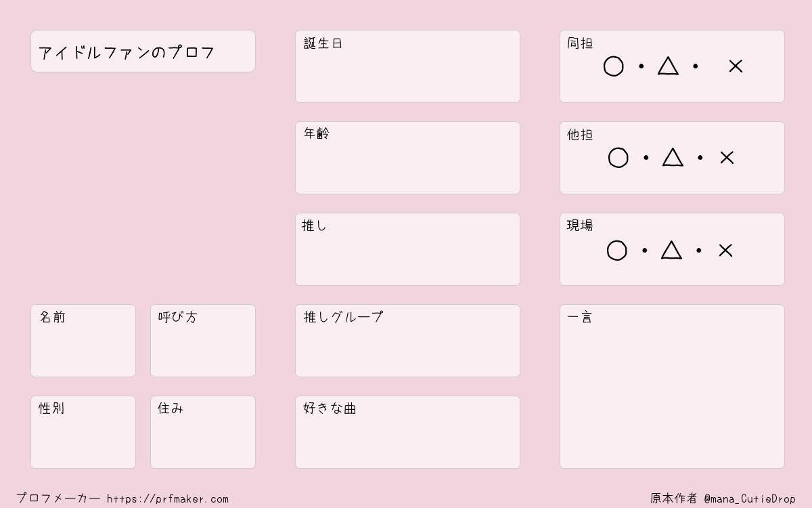Open the prfmaker.com link in the footer
Viewport: 812px width, 508px height.
click(x=168, y=499)
